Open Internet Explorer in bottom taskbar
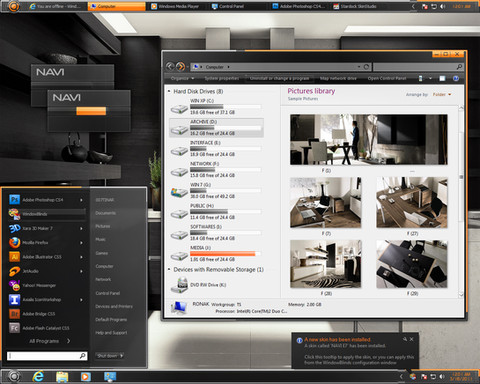The image size is (480, 384). (38, 377)
